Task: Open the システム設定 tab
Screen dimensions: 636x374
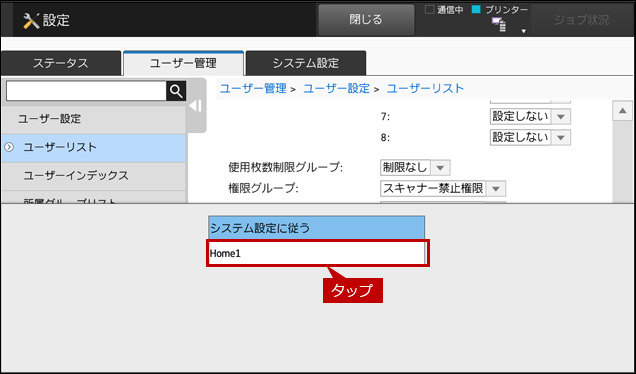Action: click(x=306, y=63)
